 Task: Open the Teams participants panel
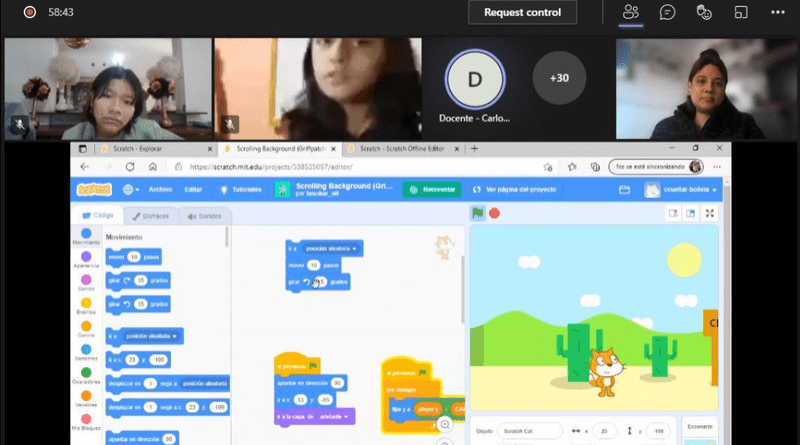pyautogui.click(x=630, y=13)
